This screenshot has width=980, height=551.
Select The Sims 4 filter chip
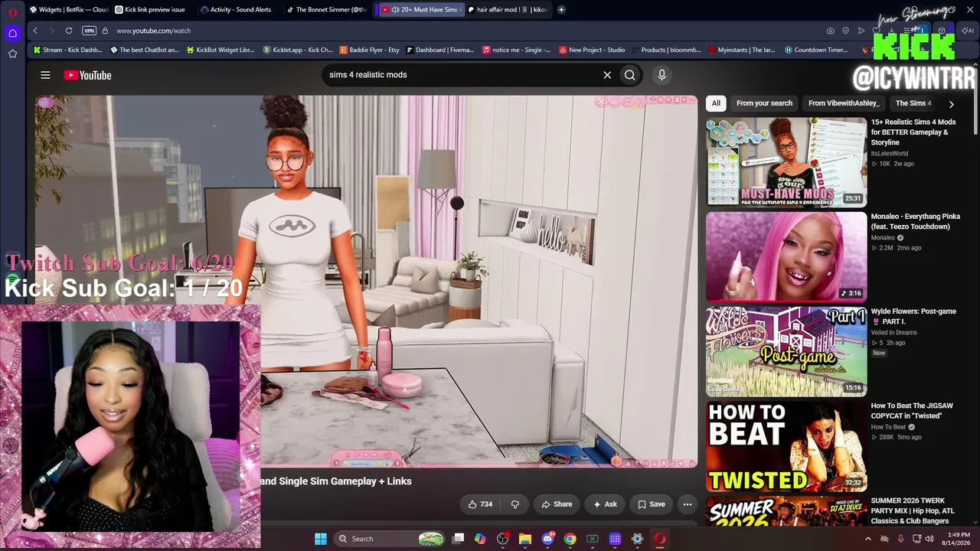[x=913, y=103]
